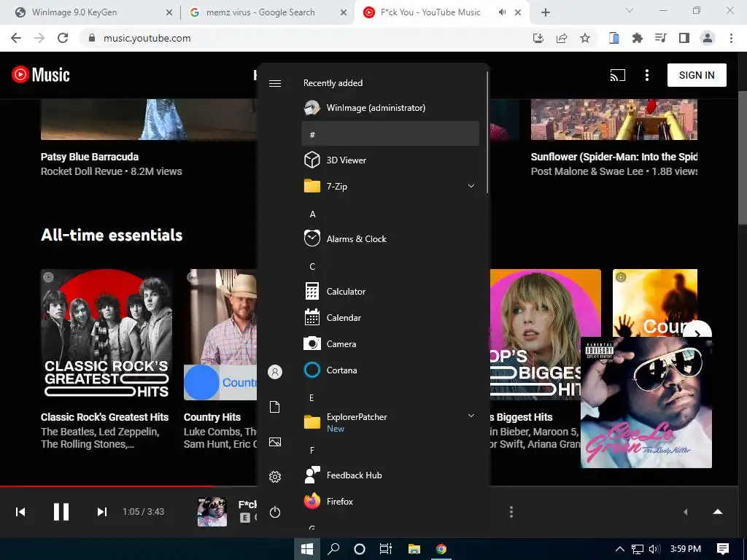
Task: Open WinImage (administrator) from Start menu
Action: tap(390, 108)
